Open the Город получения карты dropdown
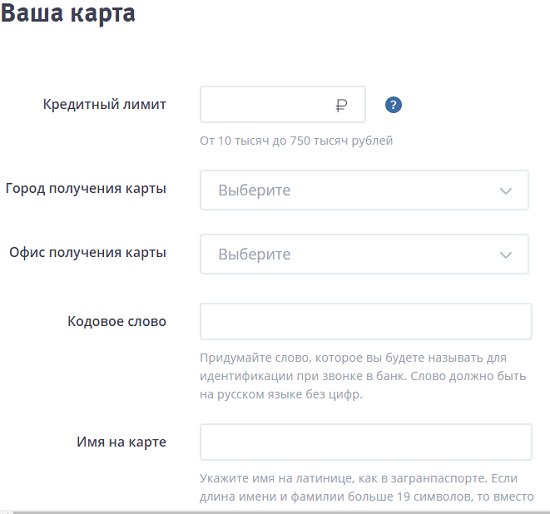 [x=364, y=190]
